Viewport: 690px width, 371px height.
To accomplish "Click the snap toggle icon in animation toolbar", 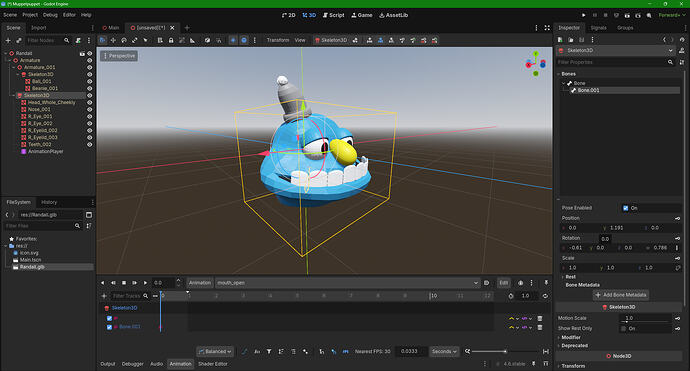I will (x=334, y=351).
